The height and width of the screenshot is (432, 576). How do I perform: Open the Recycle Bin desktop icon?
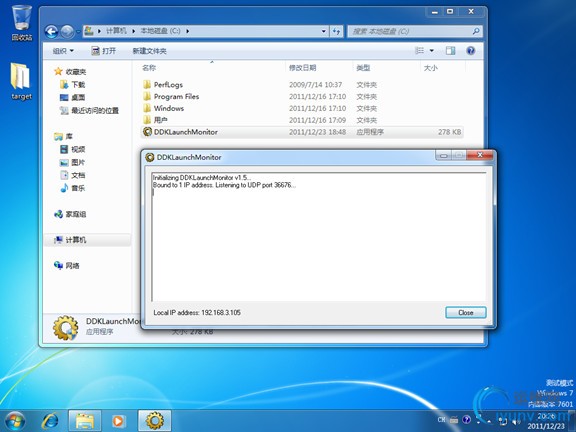pos(22,22)
